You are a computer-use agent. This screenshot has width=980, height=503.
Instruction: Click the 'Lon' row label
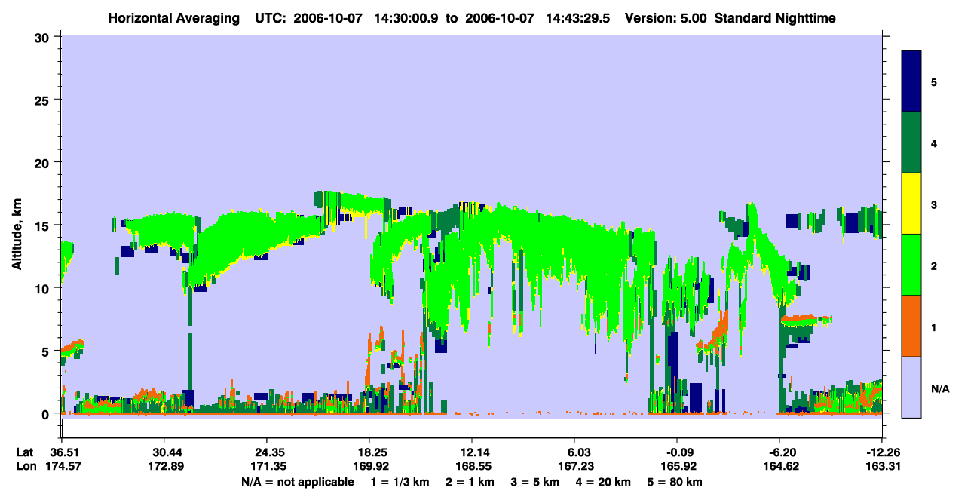pyautogui.click(x=26, y=465)
